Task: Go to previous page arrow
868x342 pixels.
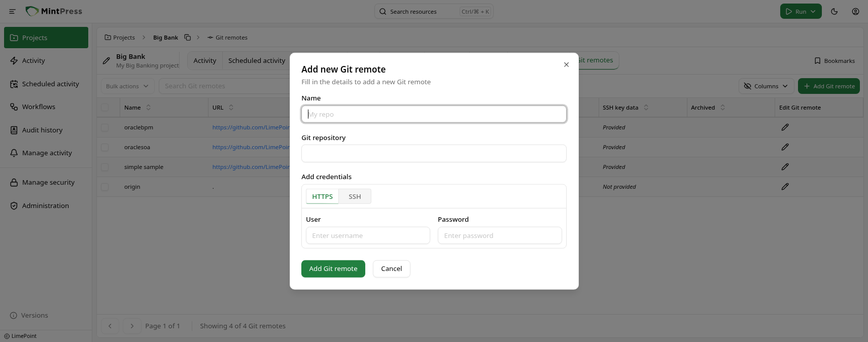Action: coord(110,326)
